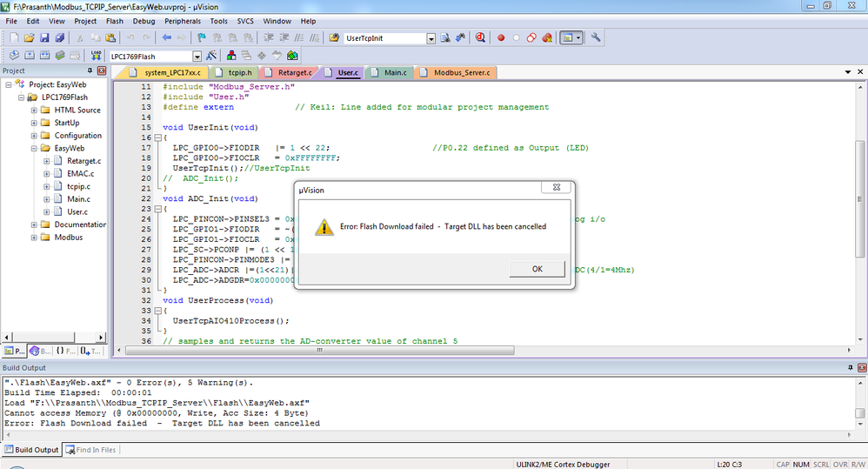Screen dimensions: 868x469
Task: Open the Find In Files output tab
Action: (x=90, y=450)
